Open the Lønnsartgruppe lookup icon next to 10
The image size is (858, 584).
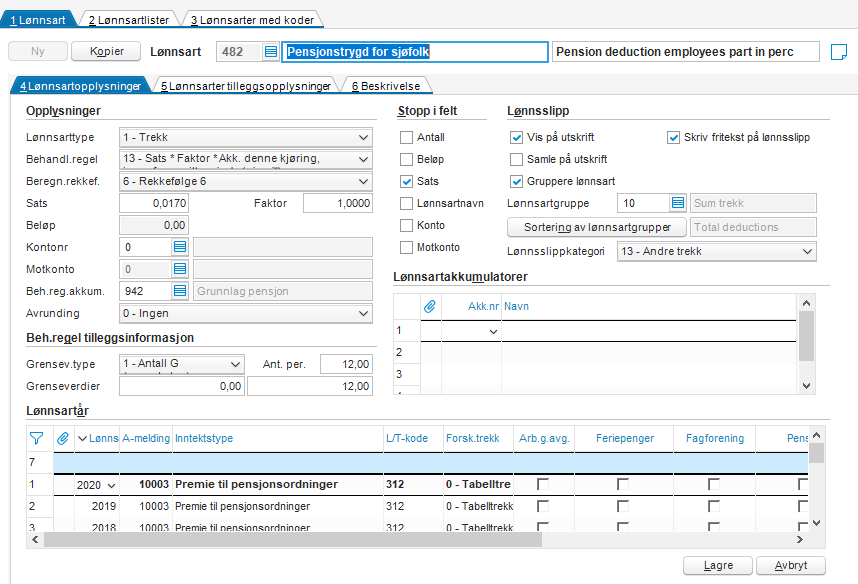(x=677, y=203)
